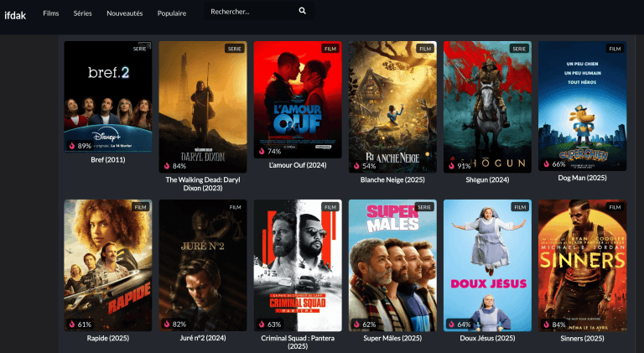Open the Populaire page
The width and height of the screenshot is (644, 353).
click(x=172, y=13)
